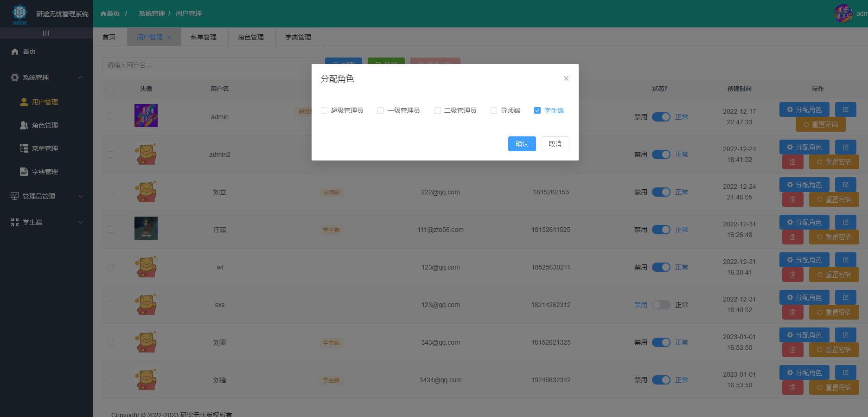
Task: Click edit icon for wl row
Action: coord(846,260)
